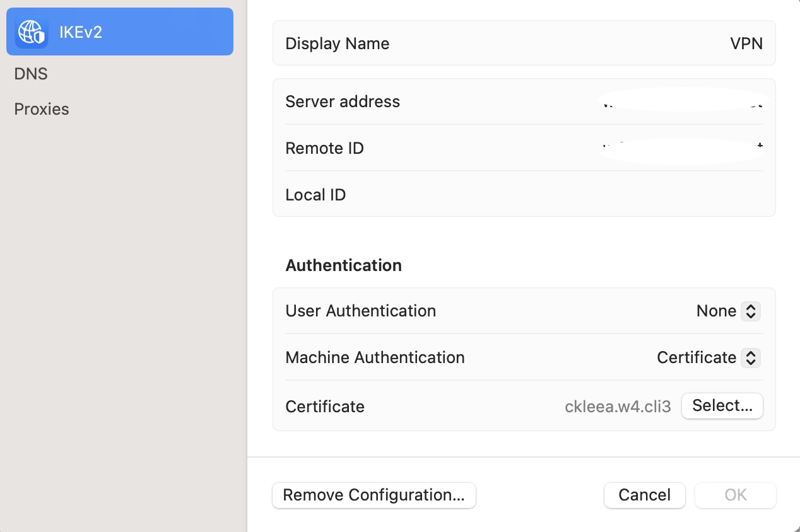Image resolution: width=800 pixels, height=532 pixels.
Task: Click the ckleea.w4.cli3 certificate name
Action: click(618, 407)
